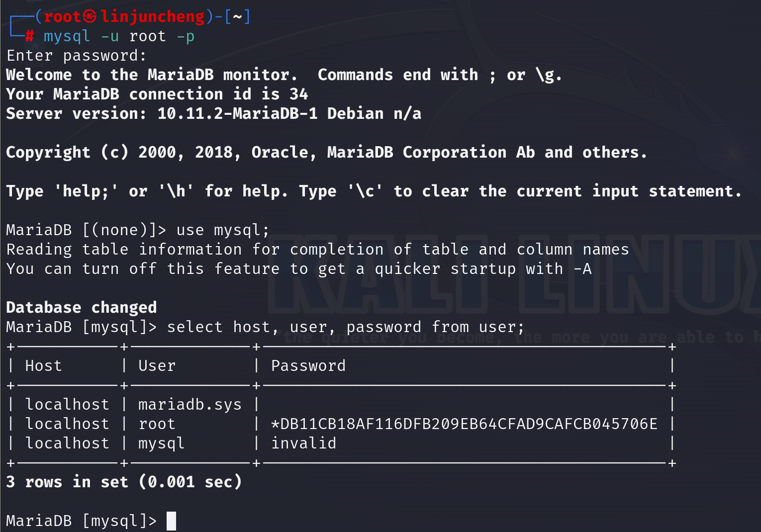This screenshot has width=761, height=532.
Task: Click the 'mysql' command word in the shell line
Action: coord(67,36)
